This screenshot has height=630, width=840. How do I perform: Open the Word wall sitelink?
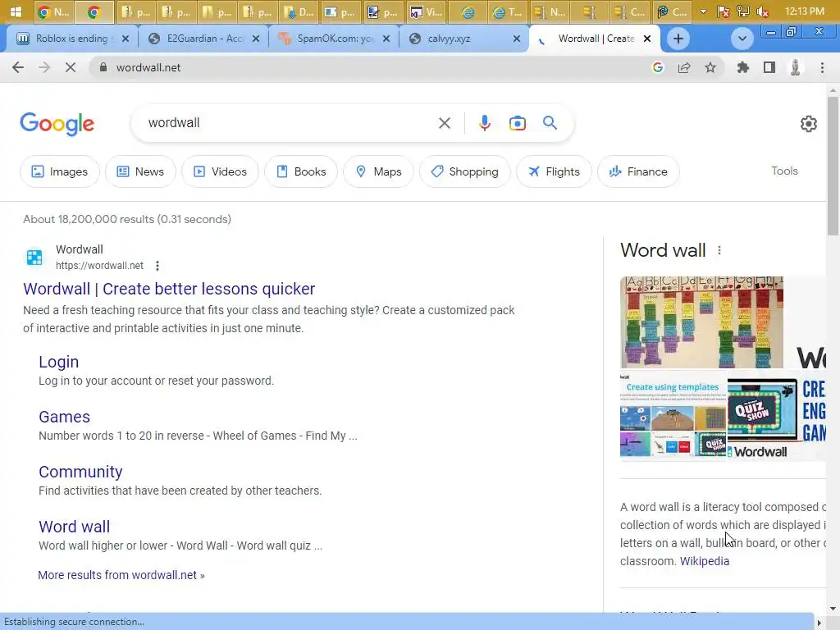[x=74, y=527]
